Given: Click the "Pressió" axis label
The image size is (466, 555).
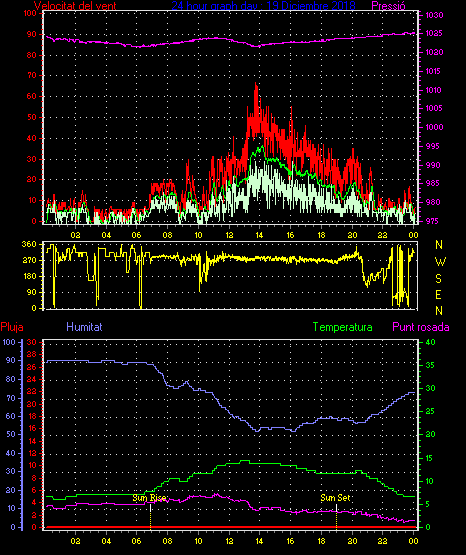Looking at the screenshot, I should click(389, 6).
